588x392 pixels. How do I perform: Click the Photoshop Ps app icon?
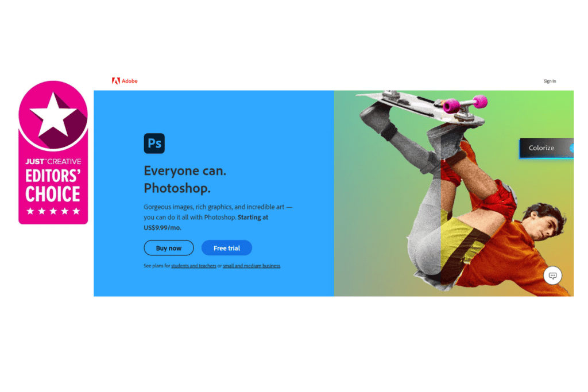(154, 143)
